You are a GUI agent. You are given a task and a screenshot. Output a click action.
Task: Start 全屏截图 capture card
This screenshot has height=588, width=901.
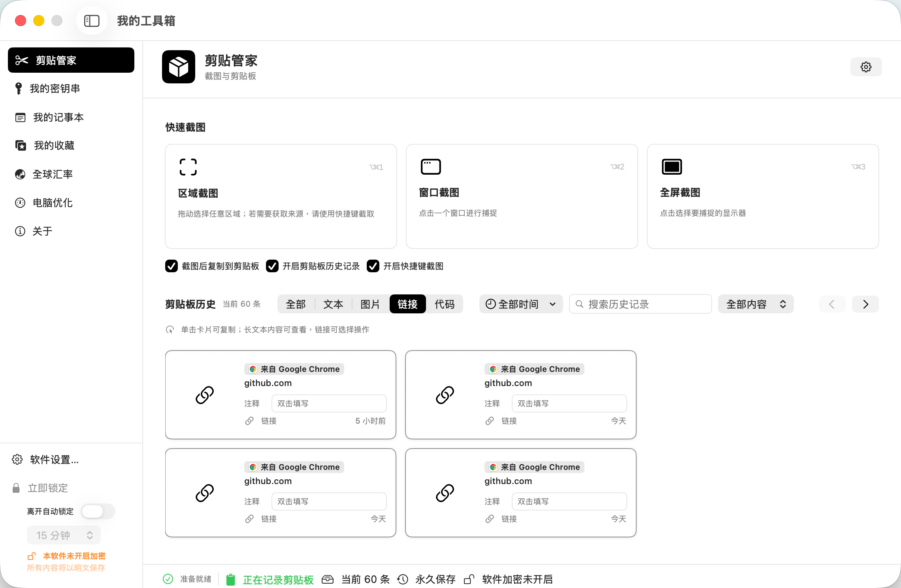pos(763,196)
